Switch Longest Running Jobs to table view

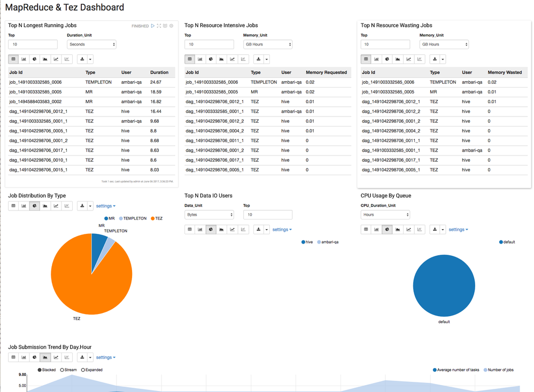click(13, 59)
